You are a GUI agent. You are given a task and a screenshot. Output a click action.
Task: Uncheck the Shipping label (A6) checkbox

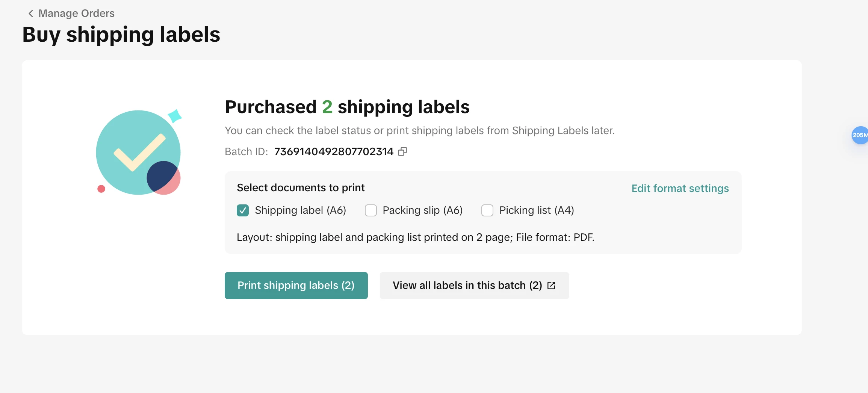coord(243,210)
